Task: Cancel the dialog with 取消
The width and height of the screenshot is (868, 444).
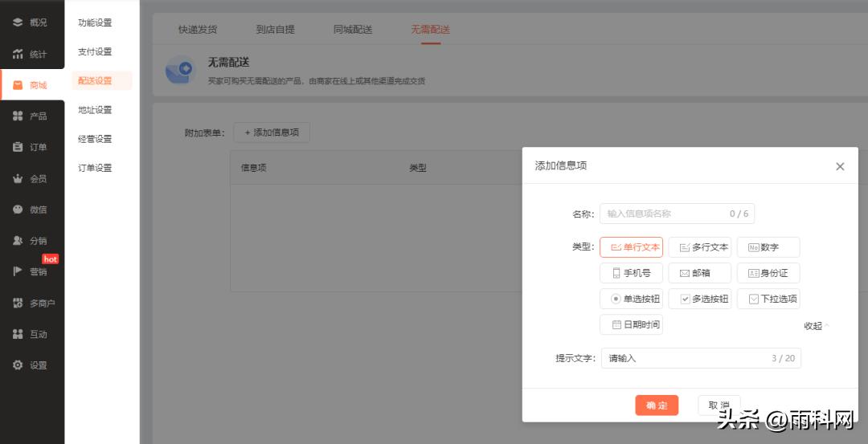Action: 719,405
